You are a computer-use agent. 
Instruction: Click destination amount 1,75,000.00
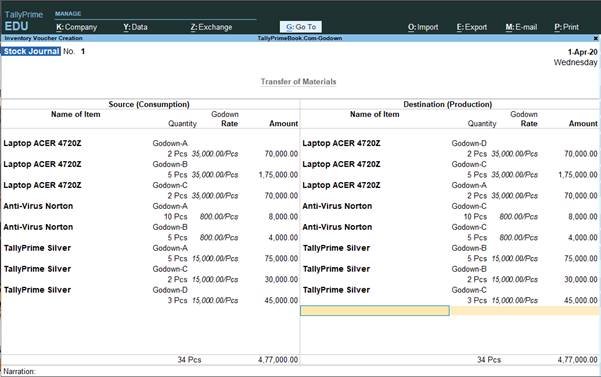click(578, 175)
